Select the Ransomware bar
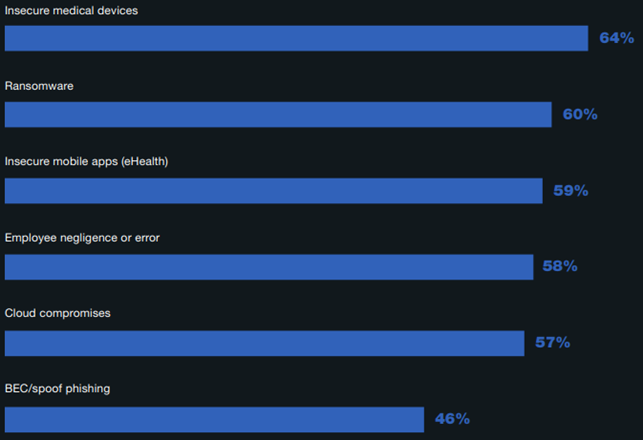 click(278, 114)
